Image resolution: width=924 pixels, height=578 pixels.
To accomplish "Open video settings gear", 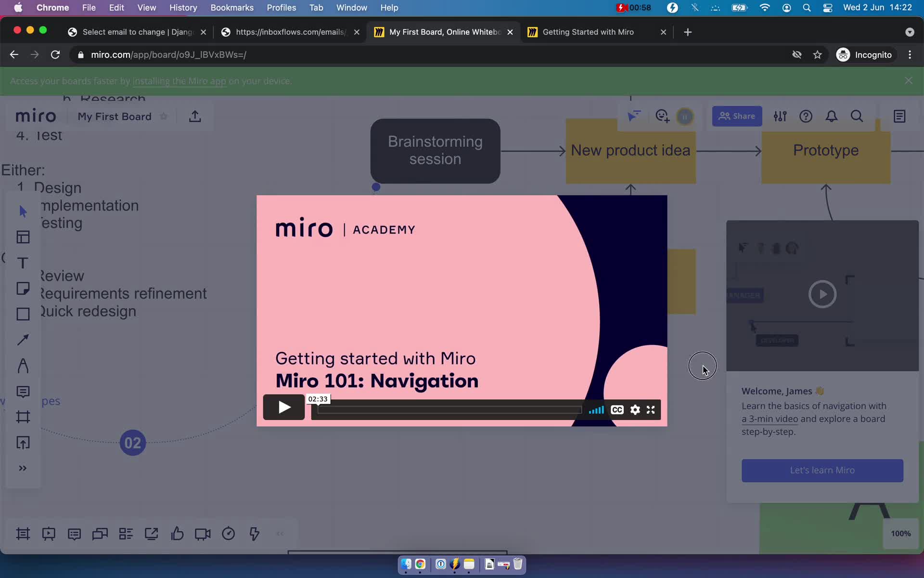I will point(635,410).
